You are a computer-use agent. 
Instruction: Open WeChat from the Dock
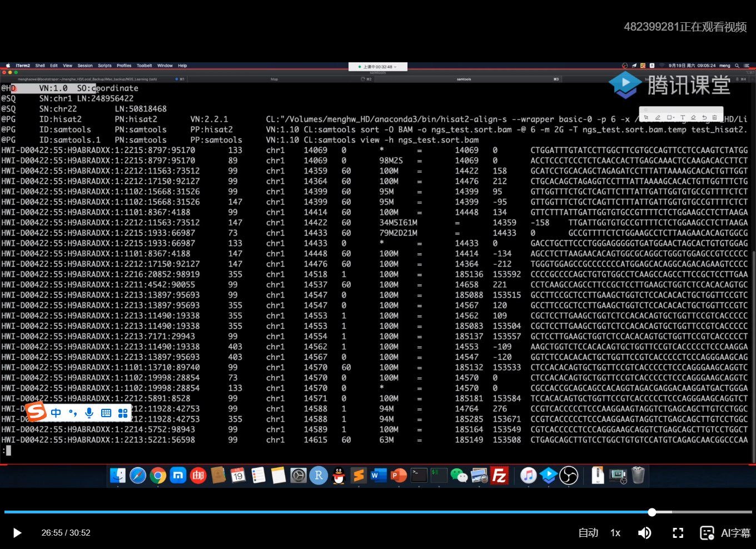pos(459,476)
